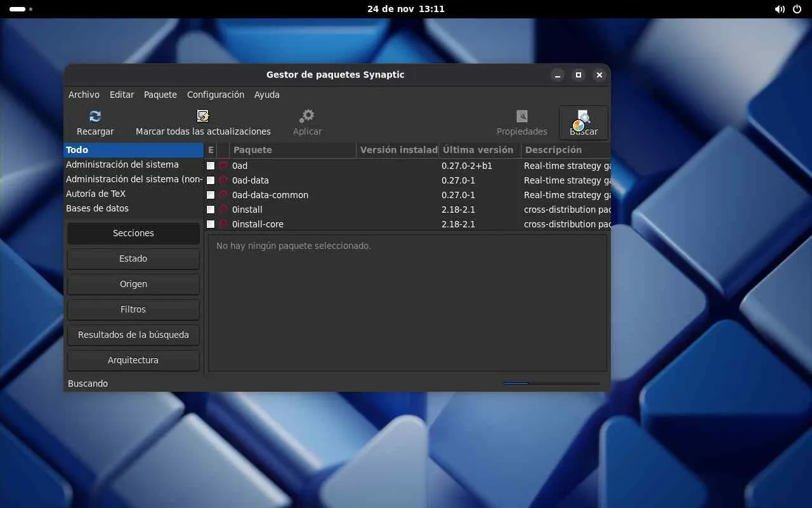
Task: Toggle the status checkbox for 0ad-data
Action: point(211,180)
